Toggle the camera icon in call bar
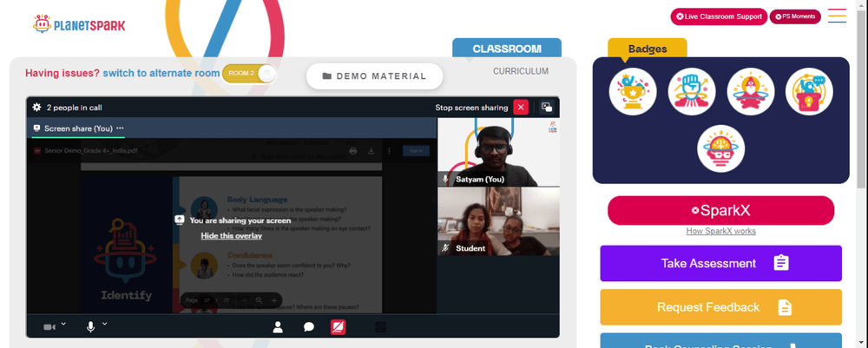The width and height of the screenshot is (868, 348). [49, 327]
